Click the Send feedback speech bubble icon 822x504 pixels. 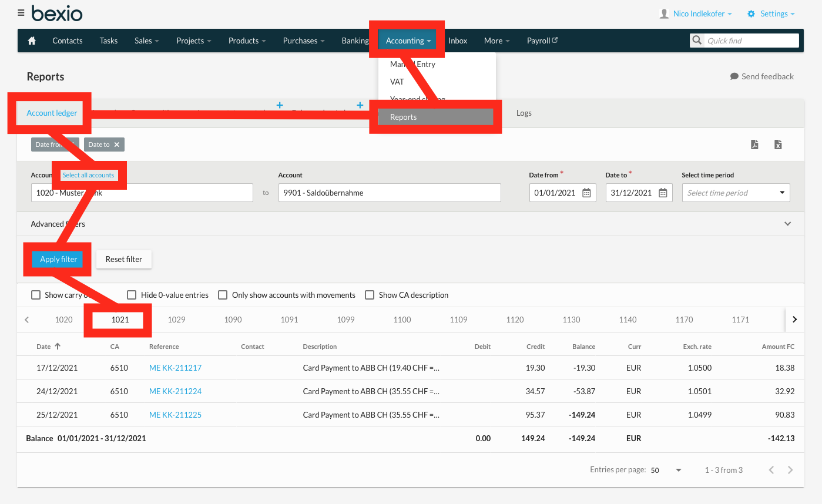(733, 76)
